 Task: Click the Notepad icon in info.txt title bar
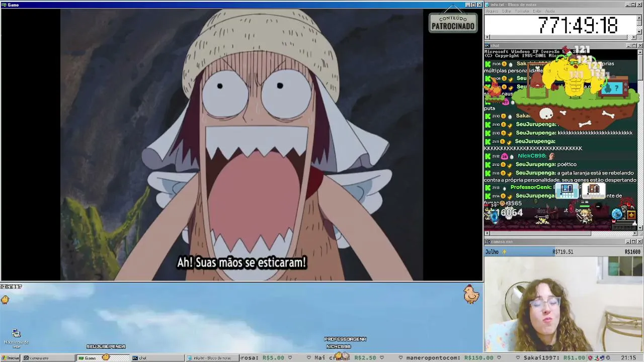point(488,5)
